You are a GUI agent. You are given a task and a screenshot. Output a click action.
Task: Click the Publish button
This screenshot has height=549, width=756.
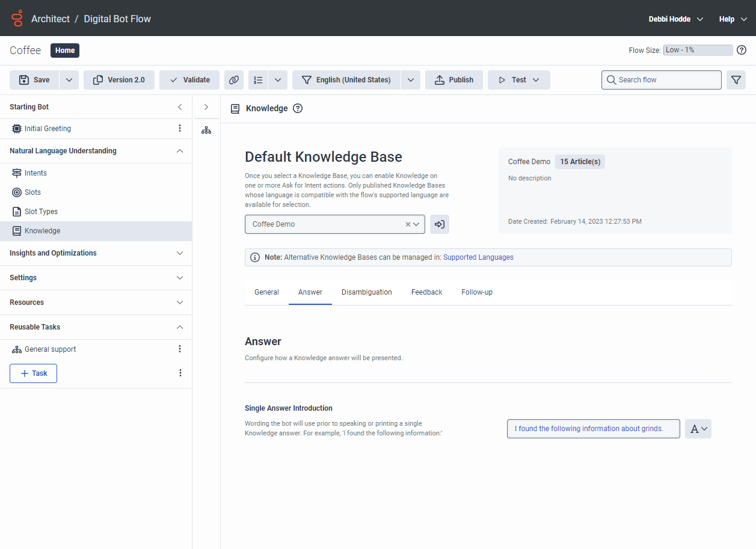pos(453,80)
